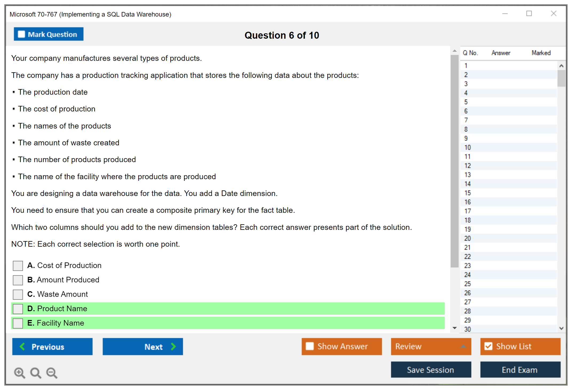Click the End Exam button
The image size is (574, 392).
[x=520, y=370]
